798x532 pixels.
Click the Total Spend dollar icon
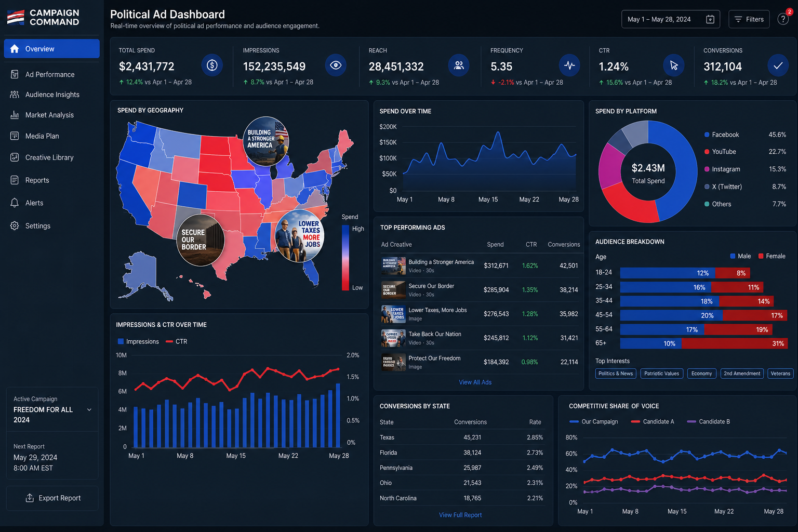(x=212, y=65)
